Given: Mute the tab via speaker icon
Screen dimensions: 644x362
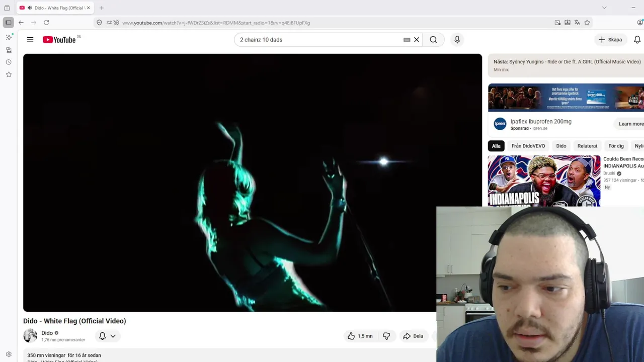Looking at the screenshot, I should pos(29,8).
